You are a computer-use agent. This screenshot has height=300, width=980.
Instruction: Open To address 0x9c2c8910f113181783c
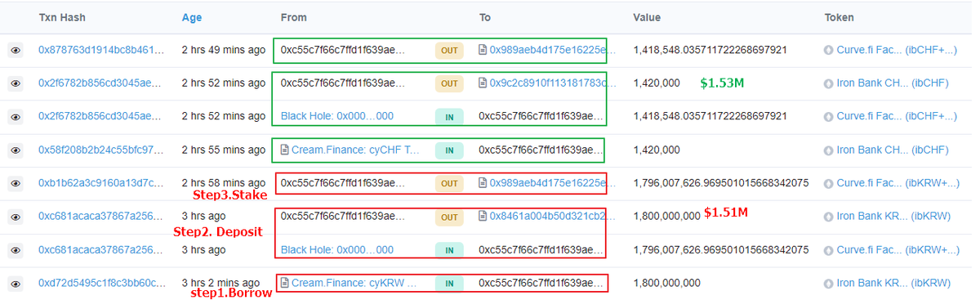(553, 83)
